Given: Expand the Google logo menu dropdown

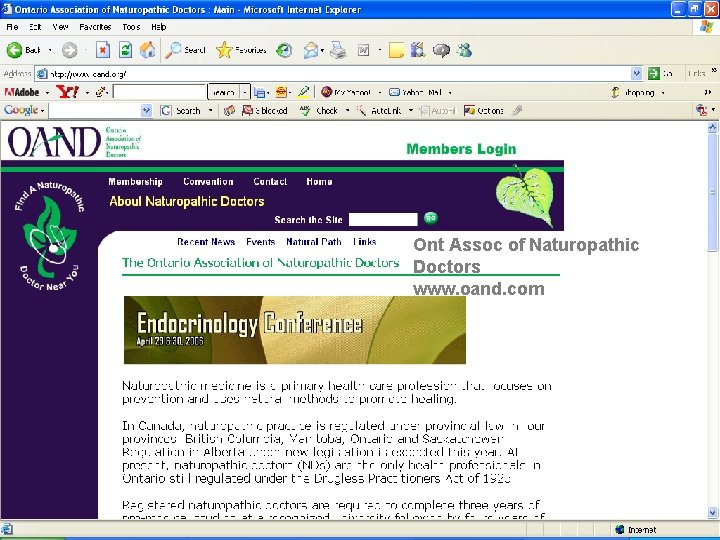Looking at the screenshot, I should [x=42, y=111].
